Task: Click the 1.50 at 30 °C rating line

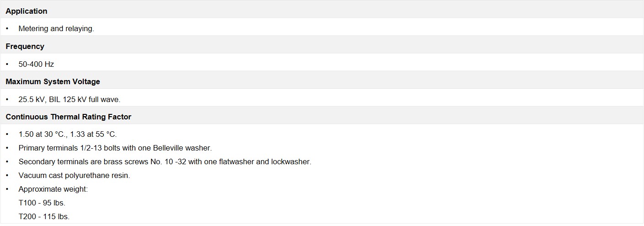Action: click(x=68, y=135)
